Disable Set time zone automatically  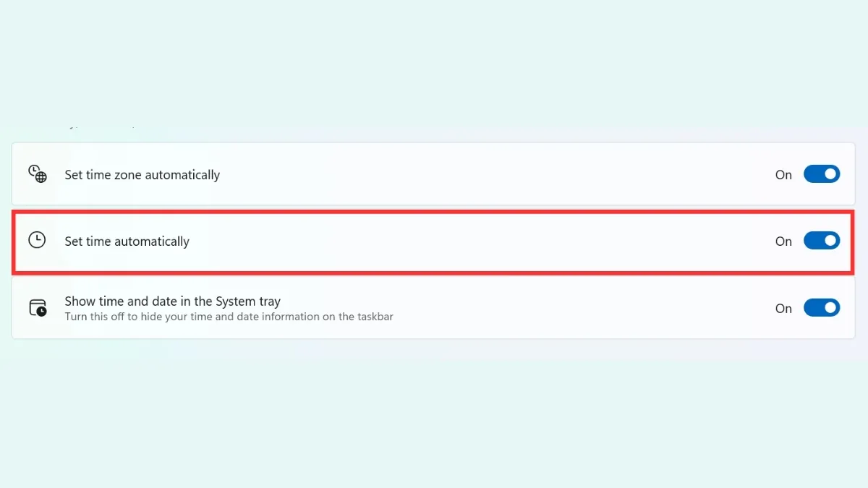(x=822, y=174)
